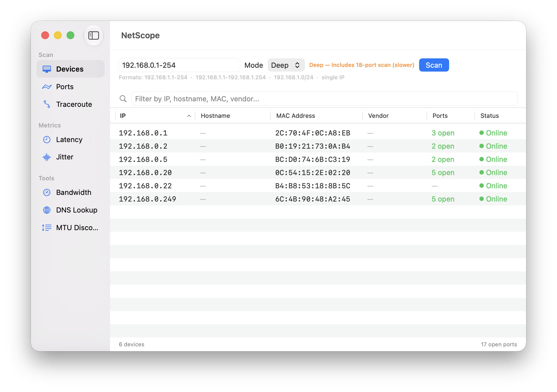Switch to the Ports view
The width and height of the screenshot is (557, 392).
[65, 87]
